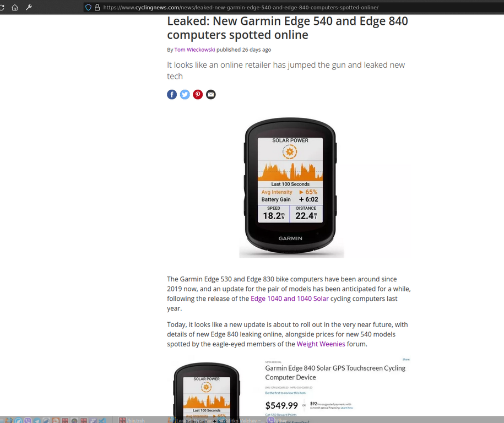Click the article headline about Edge 540/840
Image resolution: width=504 pixels, height=423 pixels.
(x=288, y=28)
